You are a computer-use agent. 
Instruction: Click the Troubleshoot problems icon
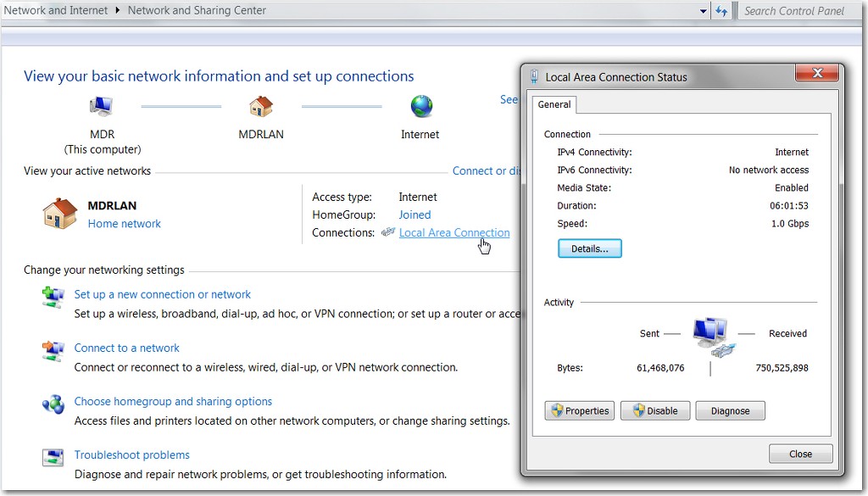53,458
